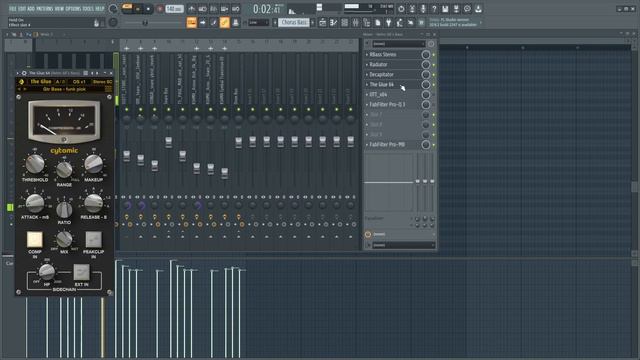The height and width of the screenshot is (360, 640).
Task: Open the PATTERNS menu
Action: [x=44, y=9]
